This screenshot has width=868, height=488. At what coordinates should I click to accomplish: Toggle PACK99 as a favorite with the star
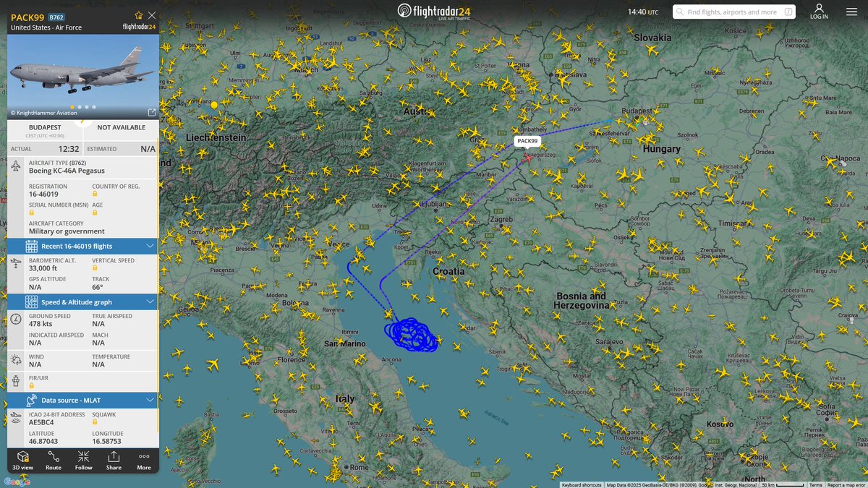pos(137,15)
